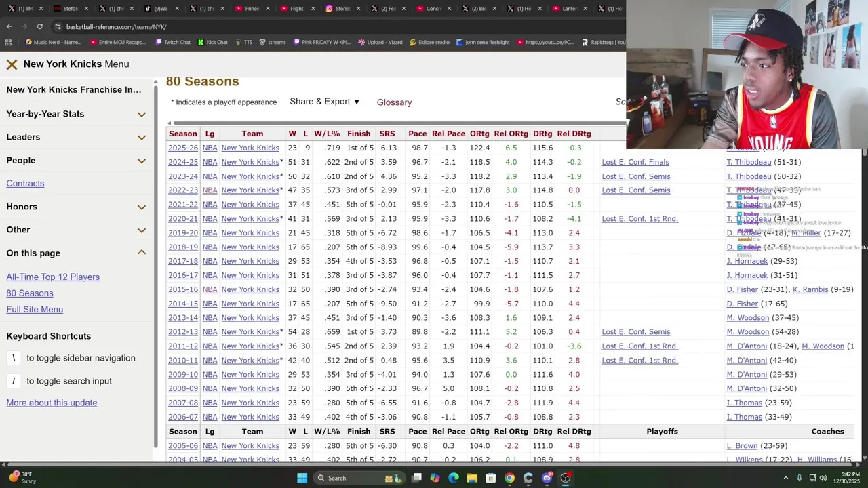Open the weather widget on taskbar
Viewport: 868px width, 488px height.
(x=22, y=478)
